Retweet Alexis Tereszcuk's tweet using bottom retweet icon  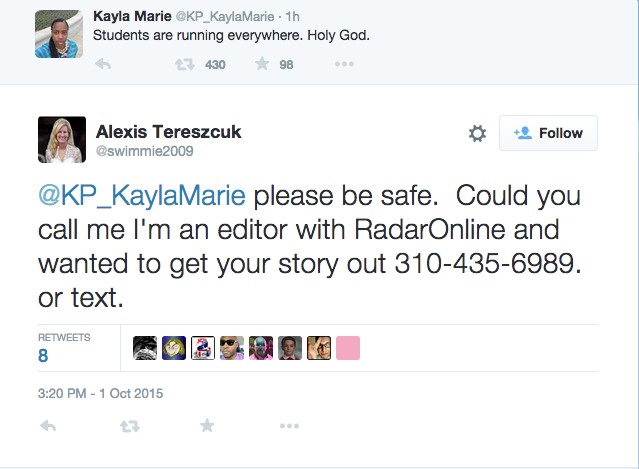point(130,426)
